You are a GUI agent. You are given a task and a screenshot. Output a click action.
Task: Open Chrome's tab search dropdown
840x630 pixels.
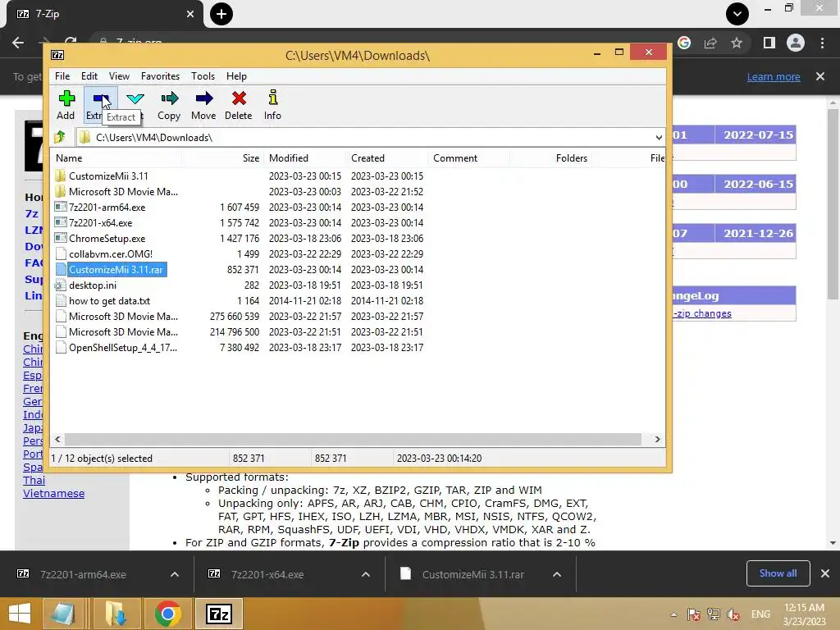(x=737, y=14)
